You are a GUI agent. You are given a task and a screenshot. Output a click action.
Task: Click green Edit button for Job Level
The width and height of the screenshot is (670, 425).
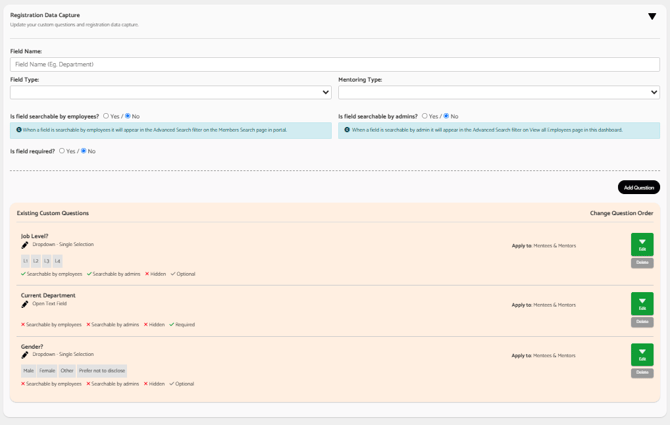pyautogui.click(x=642, y=244)
